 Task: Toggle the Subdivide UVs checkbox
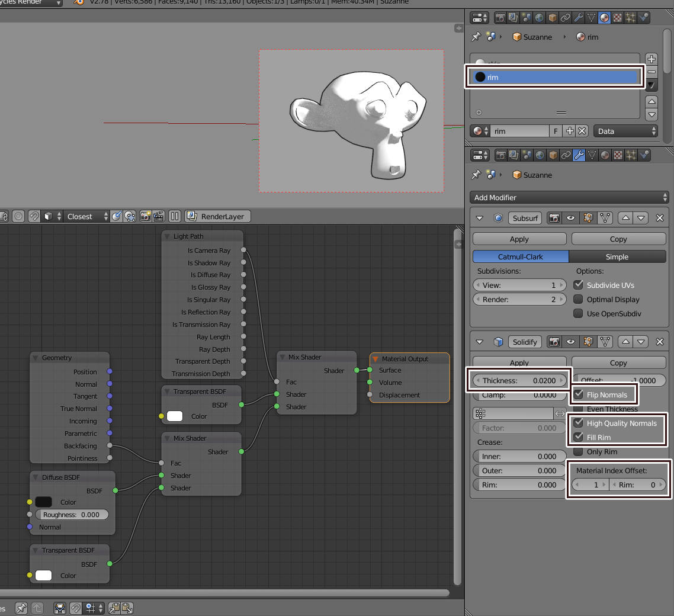coord(579,285)
